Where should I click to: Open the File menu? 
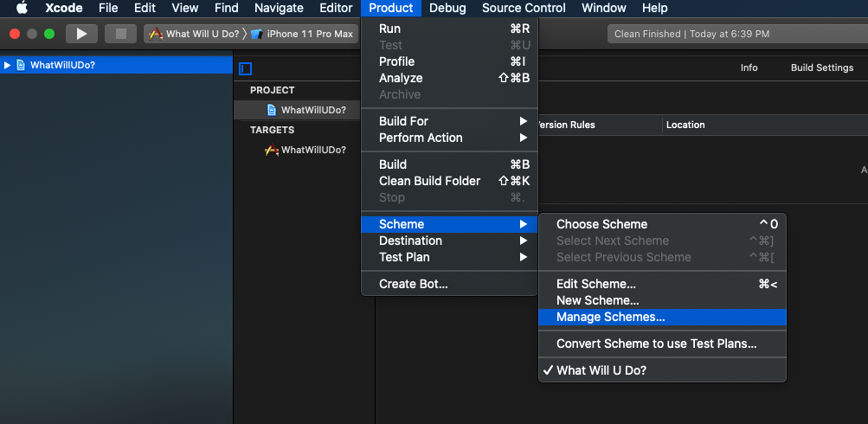point(108,8)
